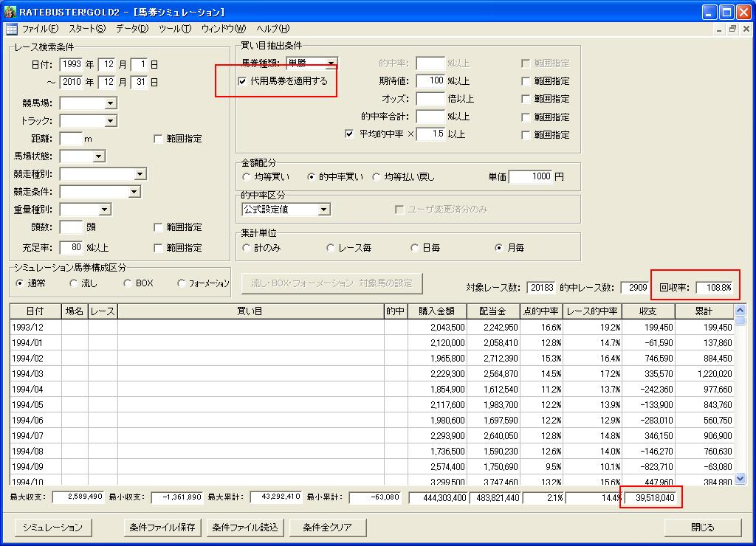Screen dimensions: 756x546
Task: Click the 収支 column header
Action: (648, 311)
